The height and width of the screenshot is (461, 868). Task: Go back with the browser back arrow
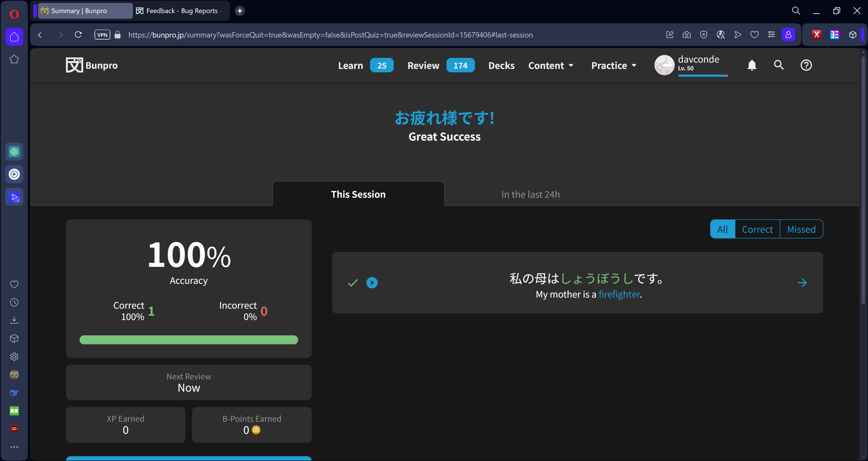40,35
